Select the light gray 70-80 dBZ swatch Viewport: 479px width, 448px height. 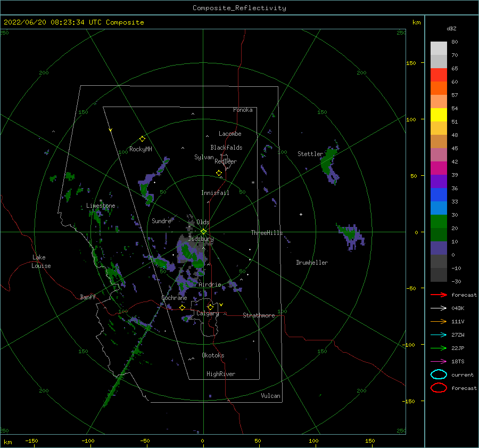[x=439, y=48]
